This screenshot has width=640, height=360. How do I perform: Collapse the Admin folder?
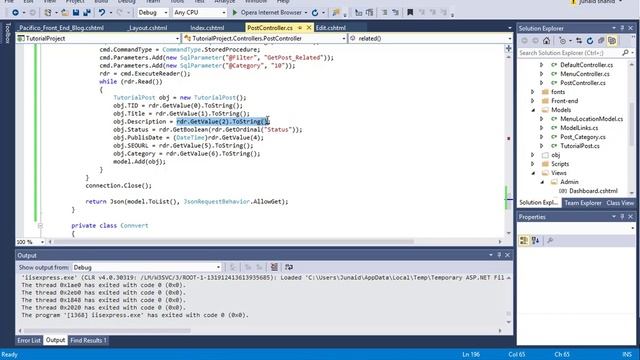click(x=542, y=182)
